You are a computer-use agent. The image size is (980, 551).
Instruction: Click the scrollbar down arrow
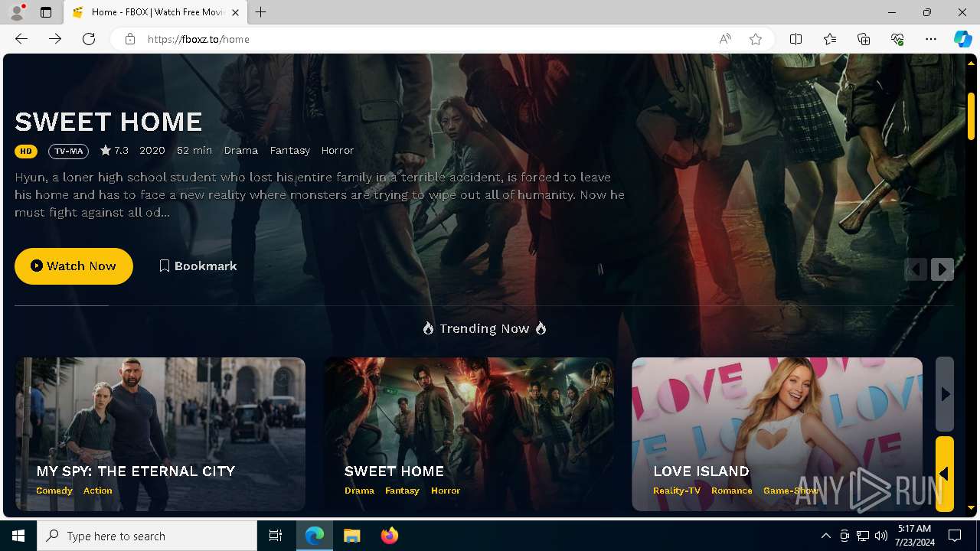(971, 507)
